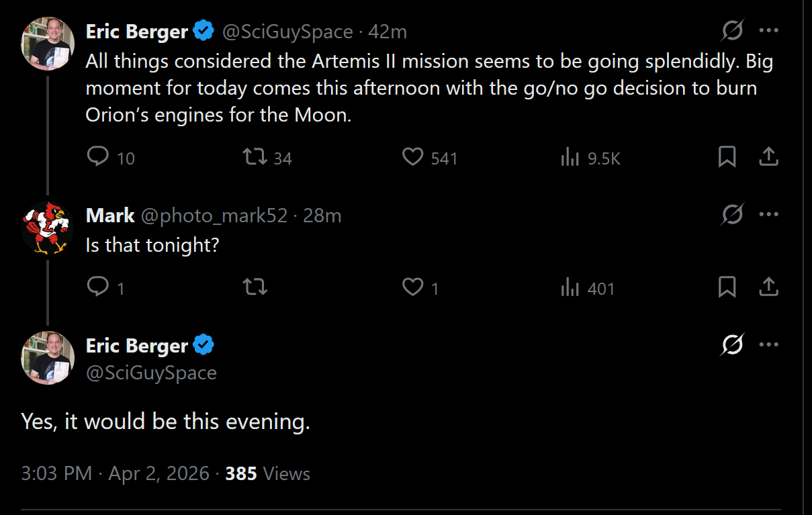The width and height of the screenshot is (812, 515).
Task: Open the @SciGuySpace handle on the main tweet
Action: coord(151,373)
